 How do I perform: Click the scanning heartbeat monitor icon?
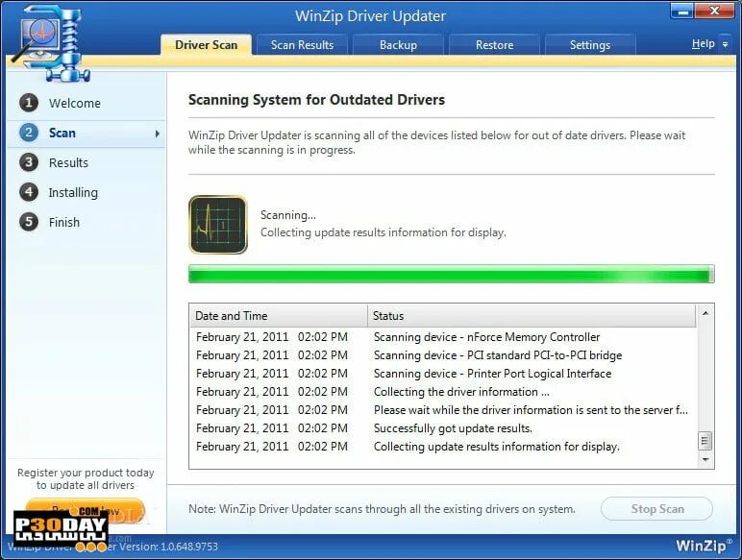[x=218, y=225]
